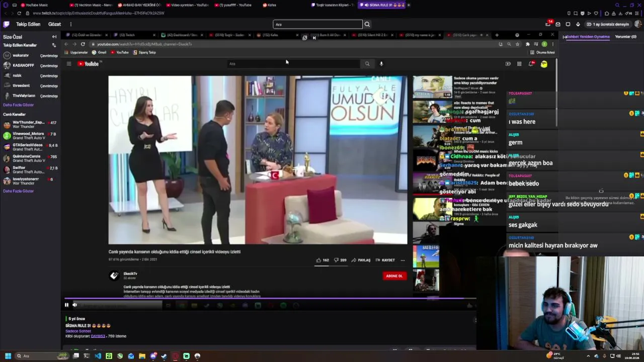Open the Bits diamond icon in header
The image size is (644, 362).
[578, 24]
